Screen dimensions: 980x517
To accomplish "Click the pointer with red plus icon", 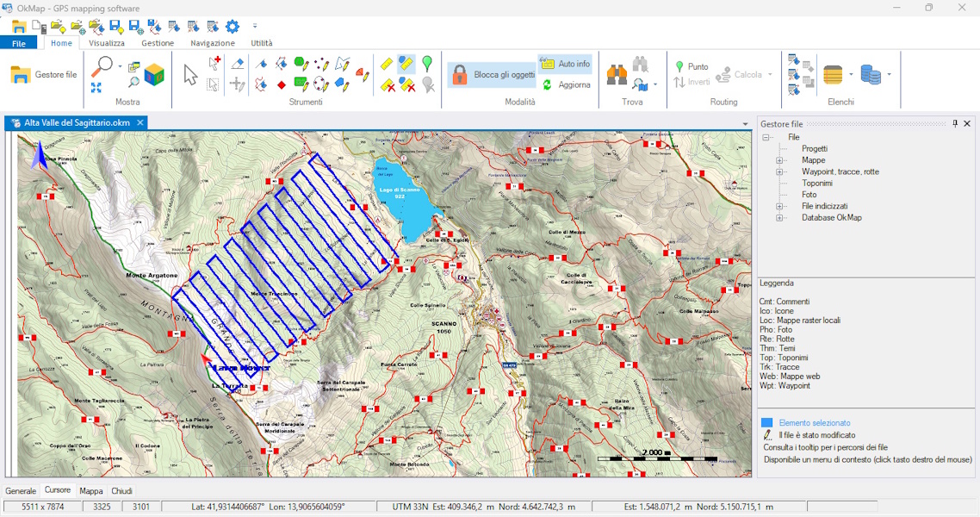I will (x=214, y=63).
